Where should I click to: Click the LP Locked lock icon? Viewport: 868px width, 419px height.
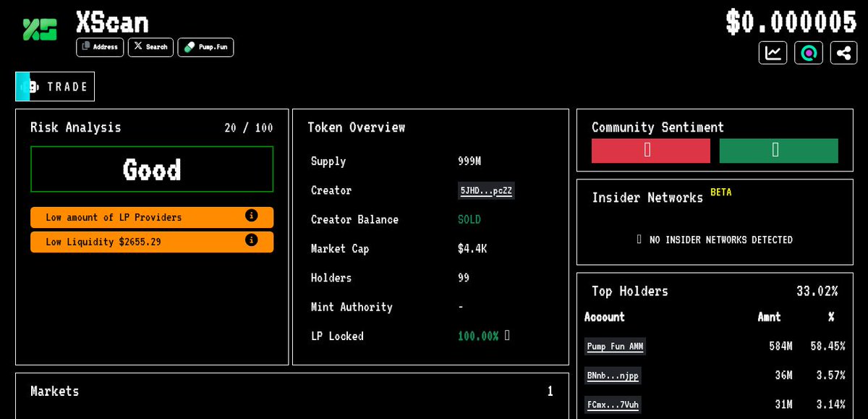507,336
